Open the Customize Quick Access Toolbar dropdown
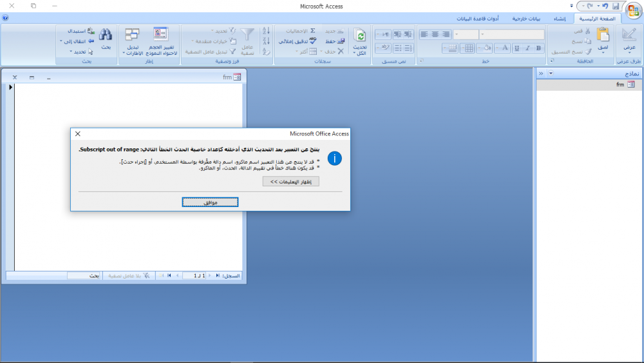 click(571, 6)
